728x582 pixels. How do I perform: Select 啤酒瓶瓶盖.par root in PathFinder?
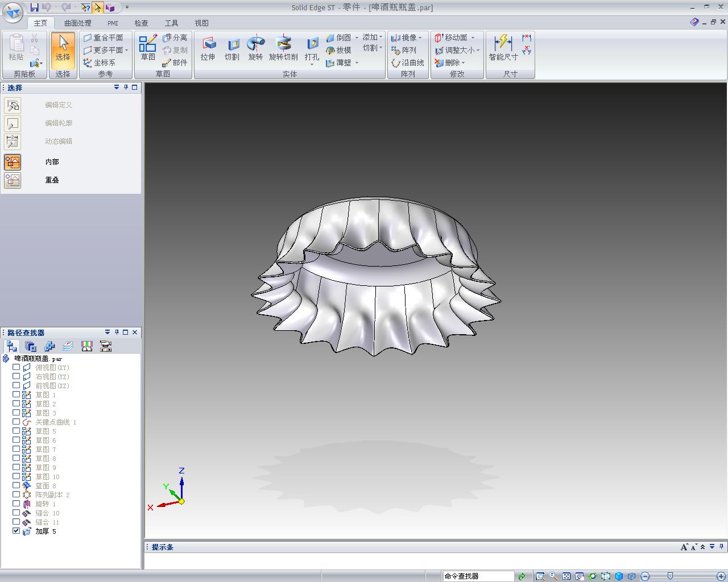pos(38,359)
